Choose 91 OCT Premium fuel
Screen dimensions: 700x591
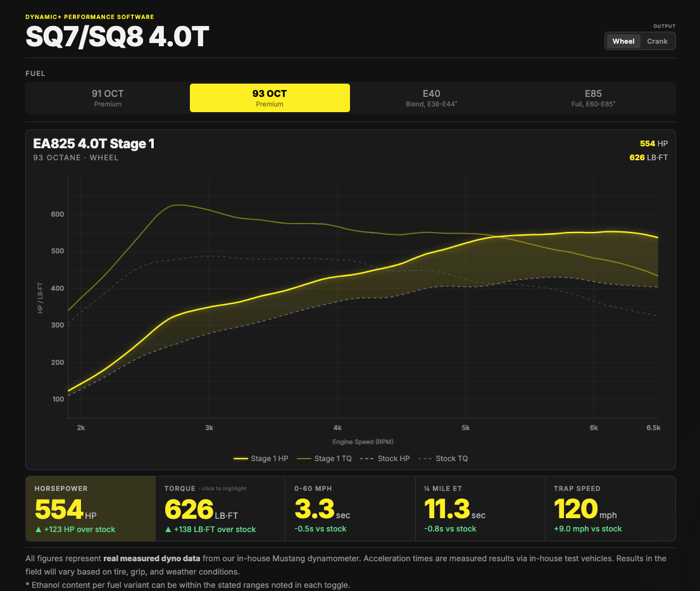coord(108,98)
